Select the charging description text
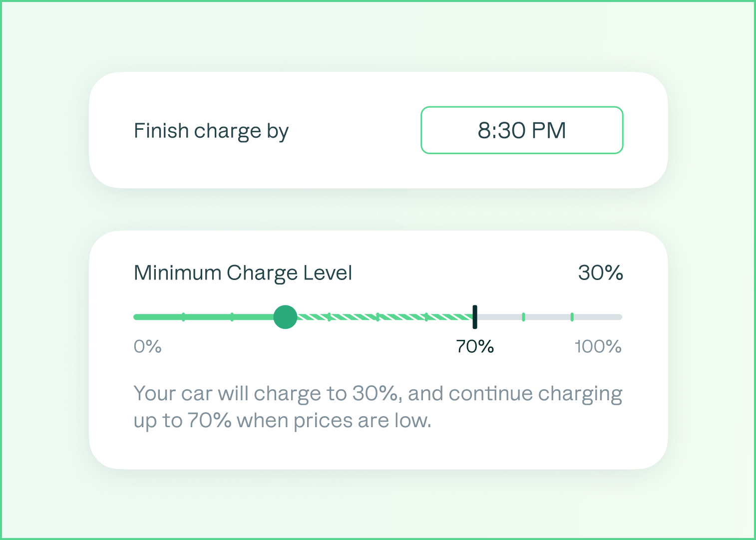Screen dimensions: 756x540 tap(378, 406)
